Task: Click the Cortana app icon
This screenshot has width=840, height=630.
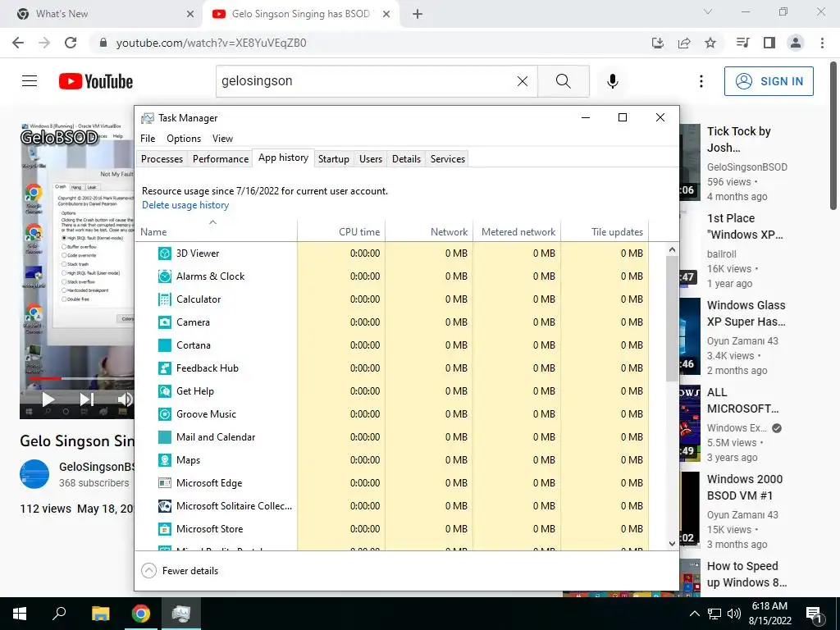Action: 164,345
